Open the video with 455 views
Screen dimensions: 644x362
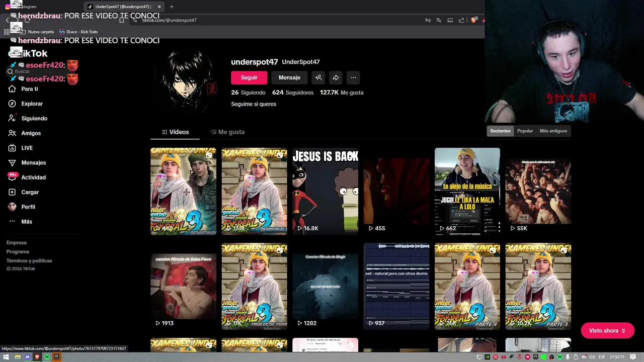coord(396,191)
